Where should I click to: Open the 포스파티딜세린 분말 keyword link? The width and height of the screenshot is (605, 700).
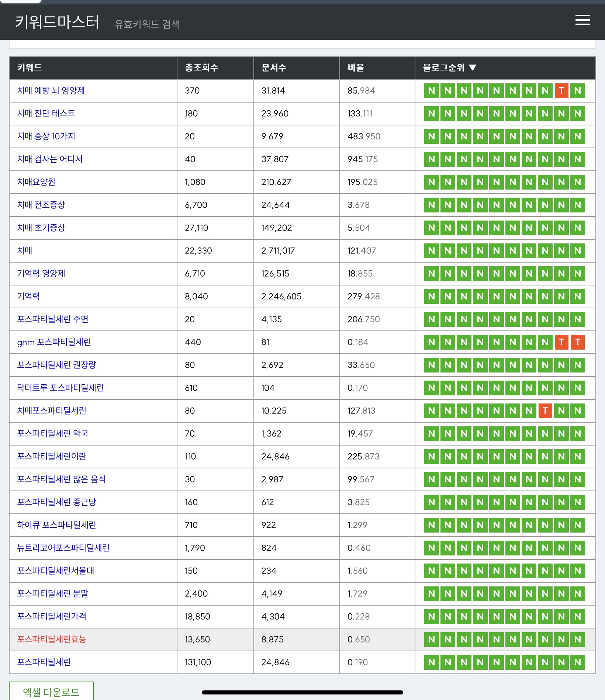[53, 593]
